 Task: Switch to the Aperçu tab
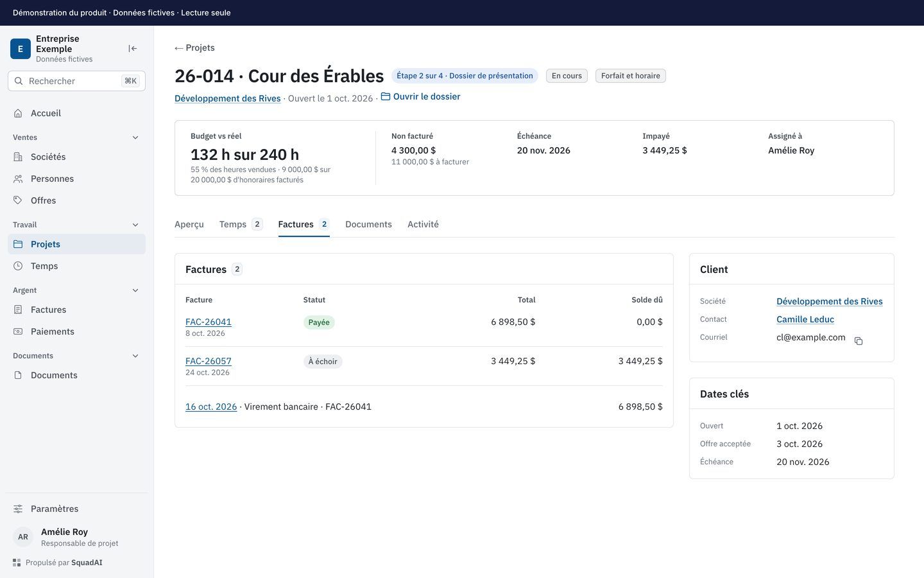tap(189, 224)
